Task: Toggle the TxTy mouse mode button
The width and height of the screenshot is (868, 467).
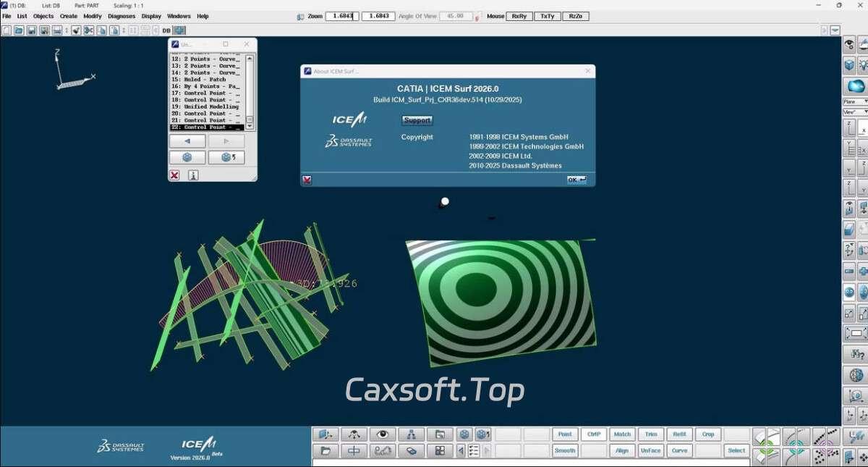Action: coord(547,16)
